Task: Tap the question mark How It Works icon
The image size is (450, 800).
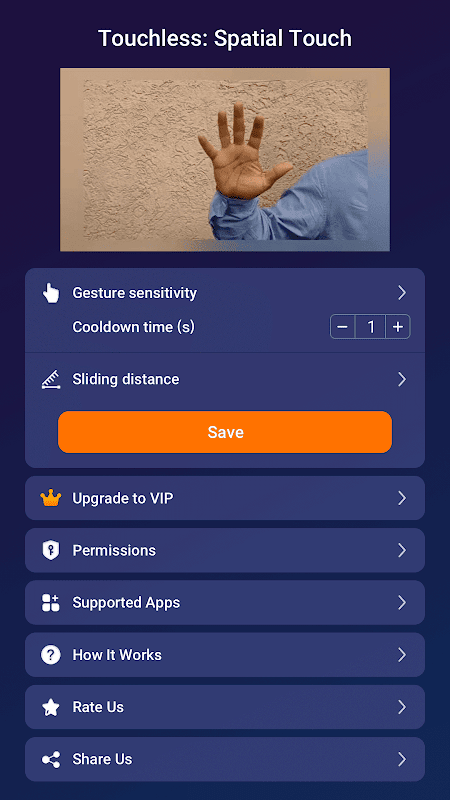Action: [51, 655]
